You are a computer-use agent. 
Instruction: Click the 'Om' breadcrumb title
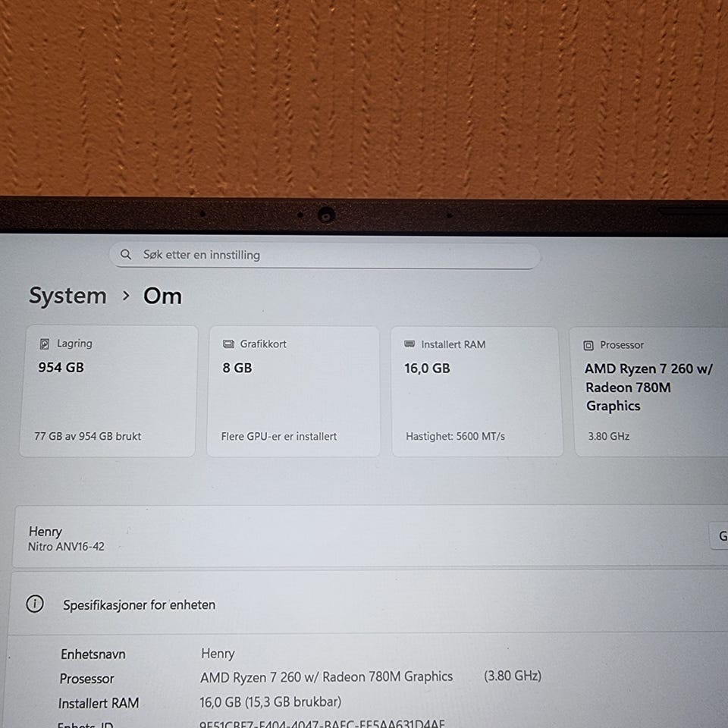pos(162,297)
